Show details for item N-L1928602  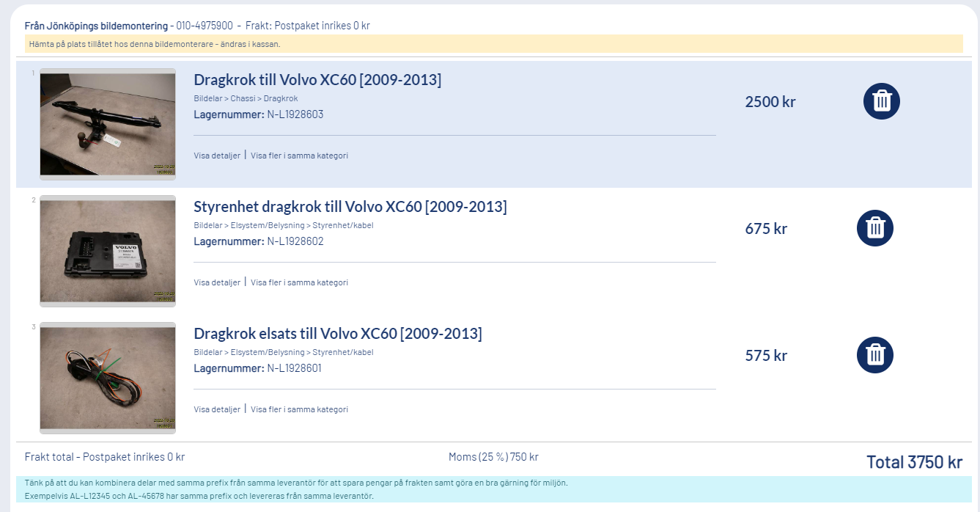click(217, 282)
